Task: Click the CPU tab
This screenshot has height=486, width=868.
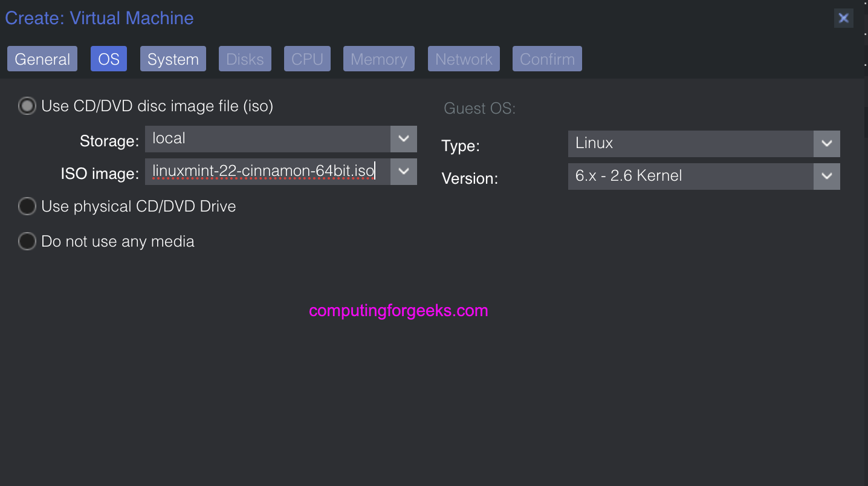Action: pos(307,59)
